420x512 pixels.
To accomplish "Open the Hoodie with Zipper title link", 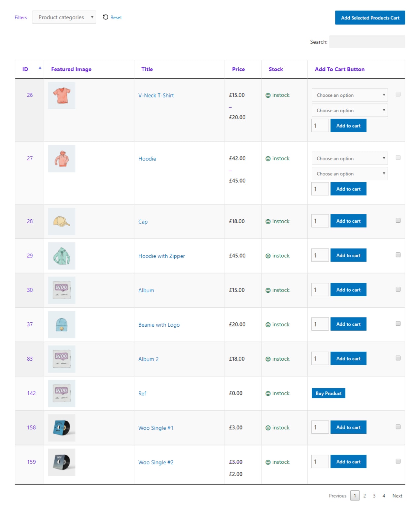I will click(161, 256).
